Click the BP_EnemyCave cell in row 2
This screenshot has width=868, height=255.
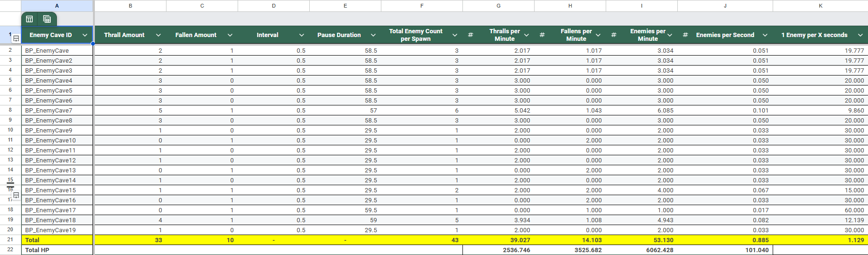point(57,50)
